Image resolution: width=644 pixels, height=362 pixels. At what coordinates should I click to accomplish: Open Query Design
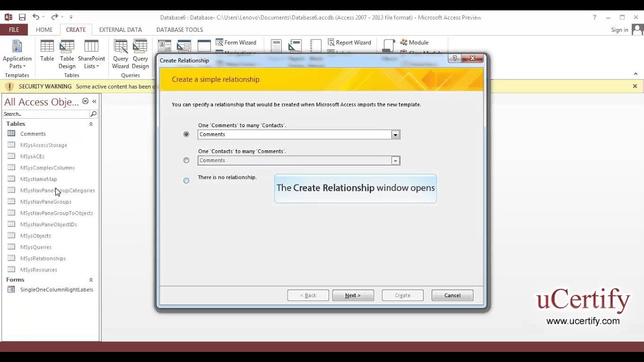point(140,54)
